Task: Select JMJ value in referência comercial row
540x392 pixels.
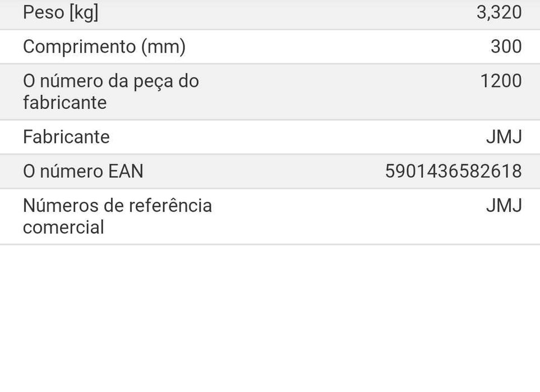Action: (x=504, y=206)
